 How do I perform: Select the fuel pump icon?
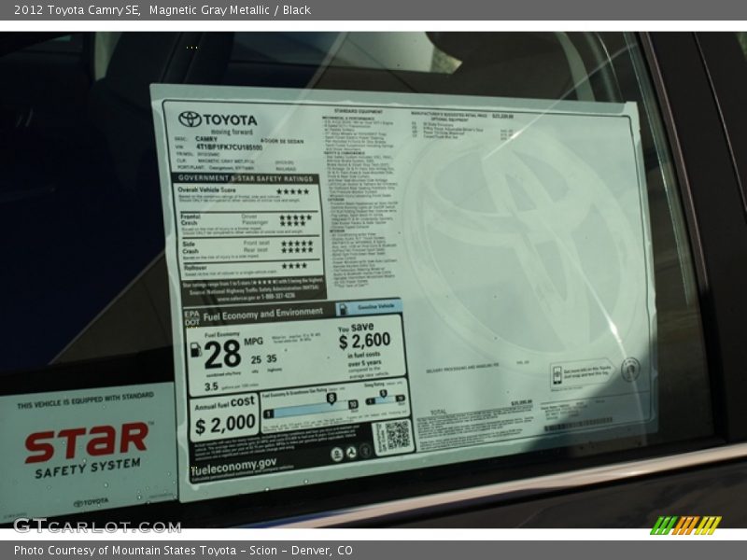click(196, 351)
